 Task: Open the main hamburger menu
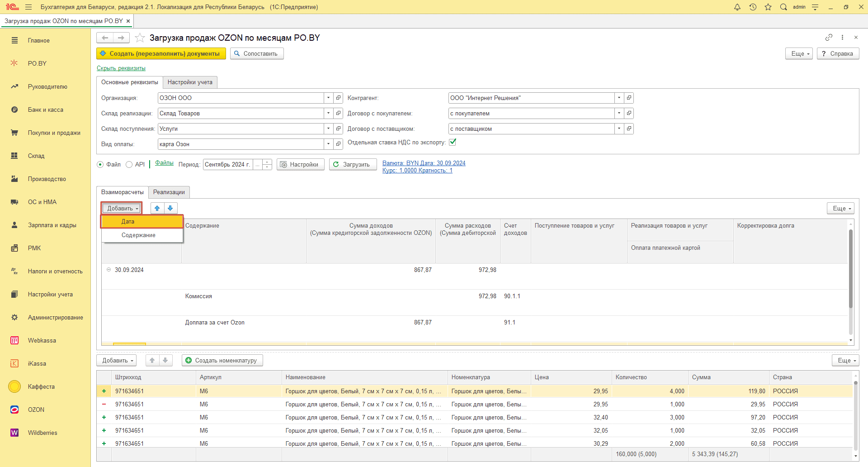(x=28, y=7)
